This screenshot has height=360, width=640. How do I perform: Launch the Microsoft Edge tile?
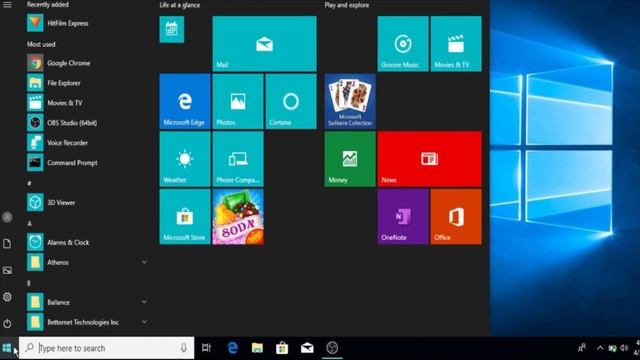pos(185,101)
